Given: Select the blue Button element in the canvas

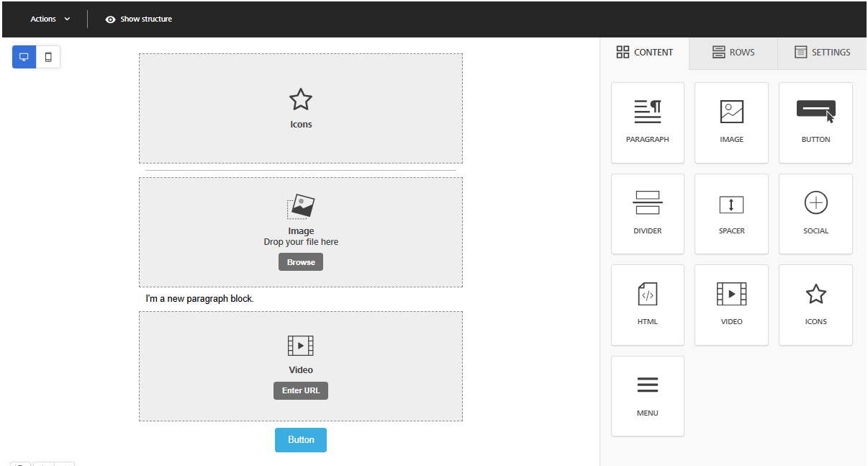Looking at the screenshot, I should point(300,439).
